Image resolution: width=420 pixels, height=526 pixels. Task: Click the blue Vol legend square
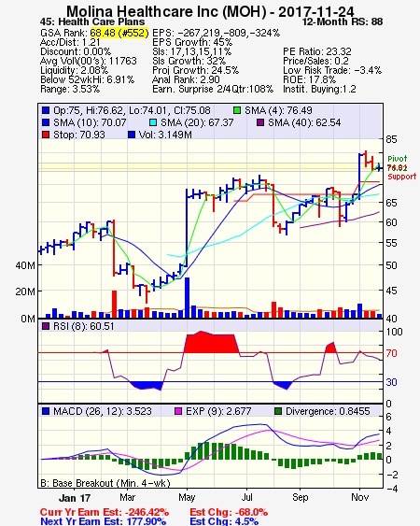point(132,135)
